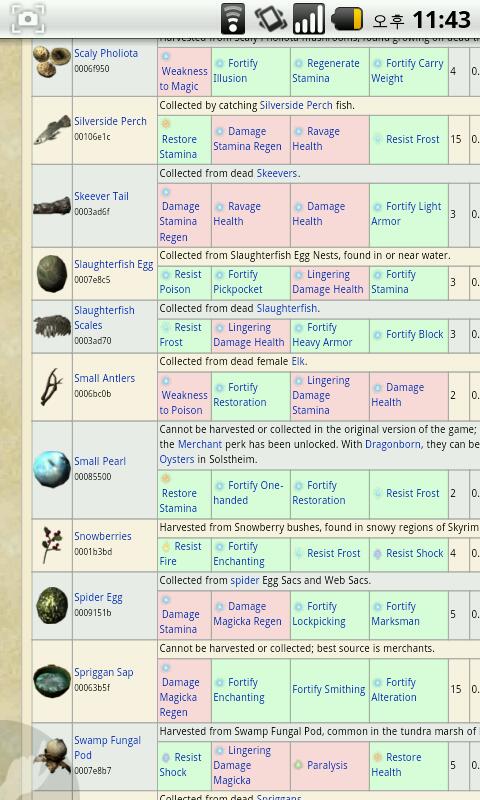480x800 pixels.
Task: Follow the Elk link in Small Antlers description
Action: tap(298, 361)
